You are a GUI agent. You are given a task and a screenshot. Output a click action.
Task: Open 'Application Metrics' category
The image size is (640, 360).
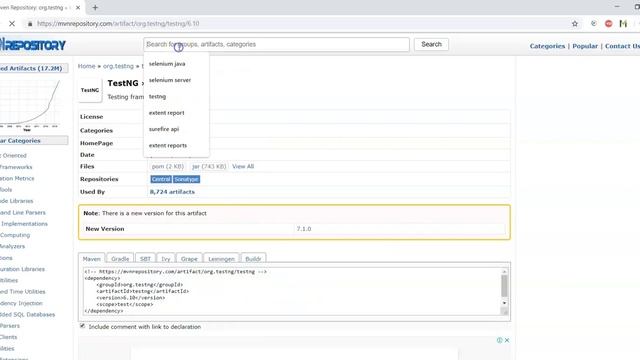(x=17, y=179)
